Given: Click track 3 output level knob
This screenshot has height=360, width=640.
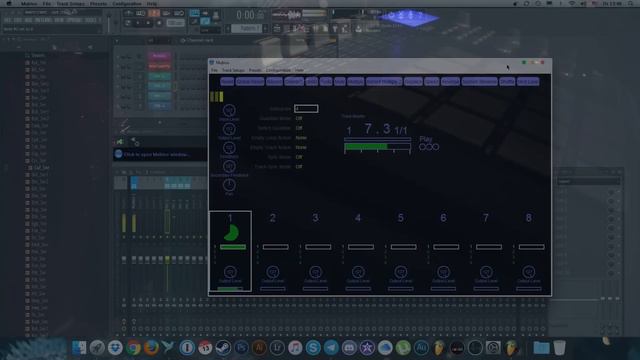Looking at the screenshot, I should click(x=315, y=272).
